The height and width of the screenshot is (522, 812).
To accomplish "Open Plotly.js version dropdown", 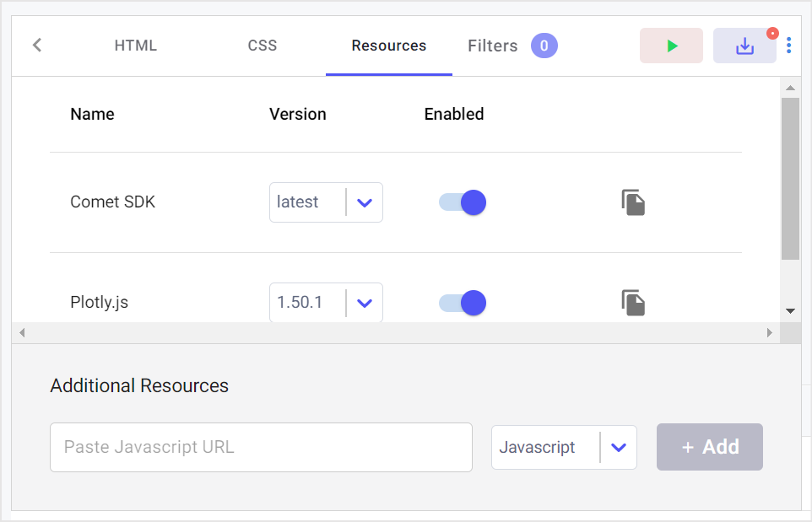I will 365,303.
